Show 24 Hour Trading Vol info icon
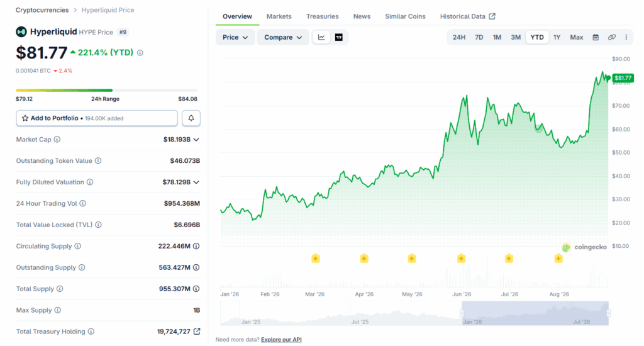Viewport: 644px width, 346px height. [x=83, y=203]
